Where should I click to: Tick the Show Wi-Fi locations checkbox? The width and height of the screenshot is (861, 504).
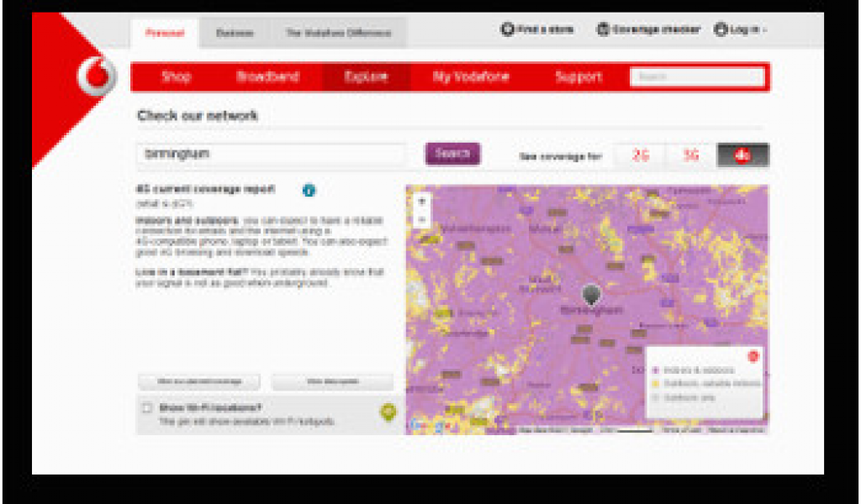click(x=146, y=407)
